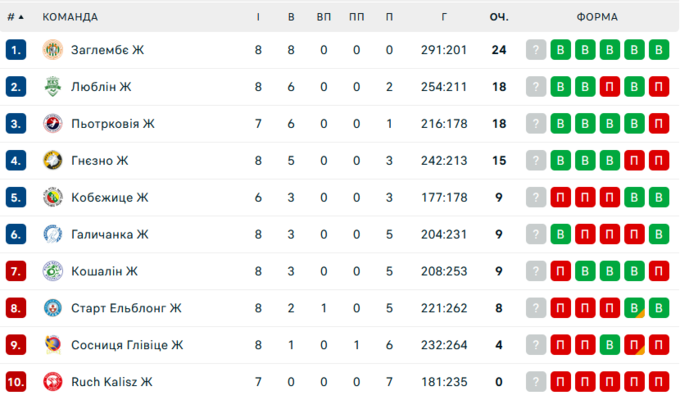Click the Старт Ельблонг Ж team logo

53,308
